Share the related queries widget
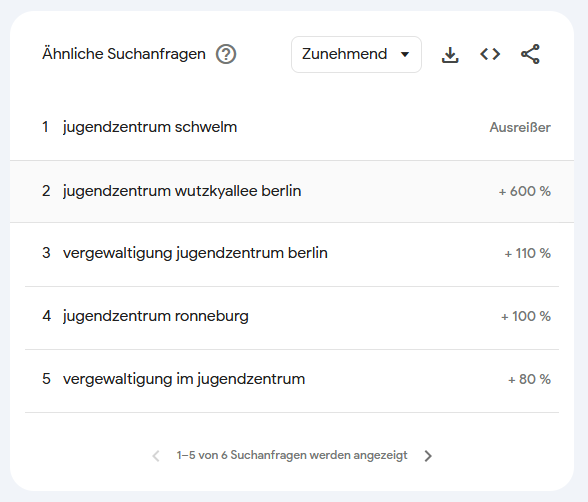The height and width of the screenshot is (502, 588). pyautogui.click(x=530, y=54)
